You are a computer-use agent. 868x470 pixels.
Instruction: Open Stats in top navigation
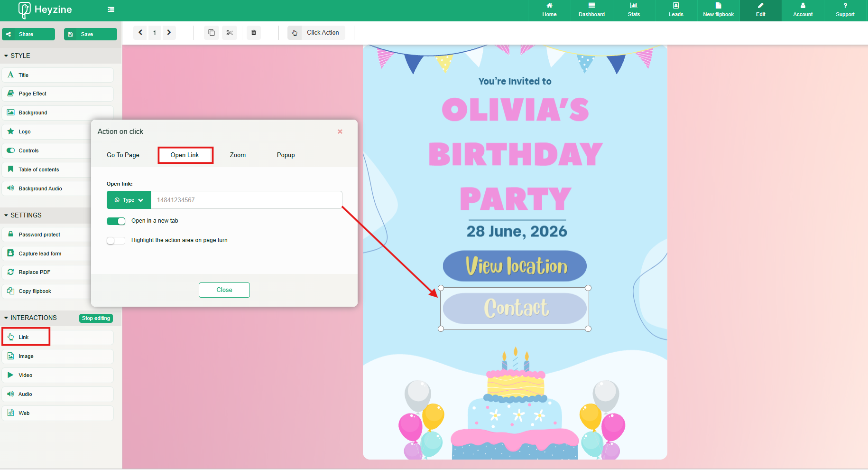[x=634, y=10]
